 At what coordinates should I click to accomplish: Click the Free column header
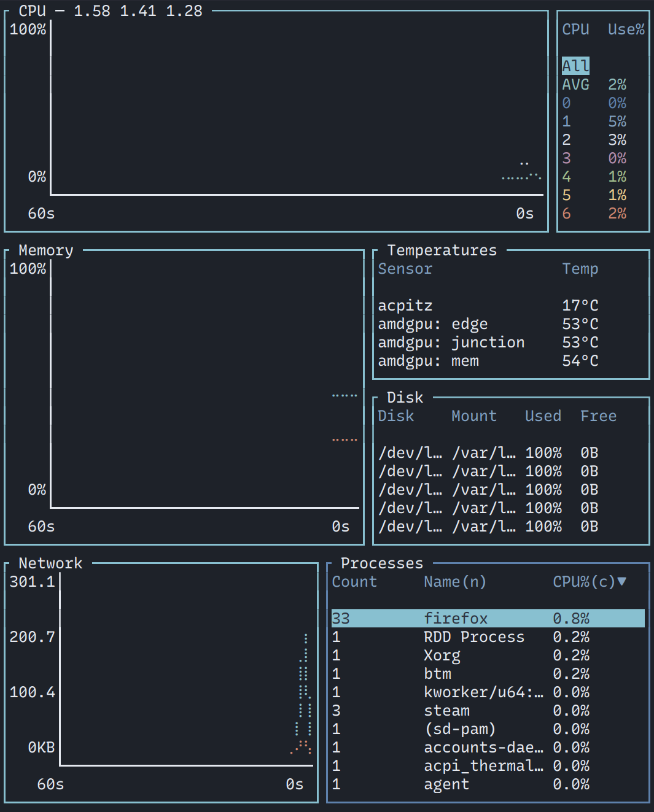click(599, 416)
